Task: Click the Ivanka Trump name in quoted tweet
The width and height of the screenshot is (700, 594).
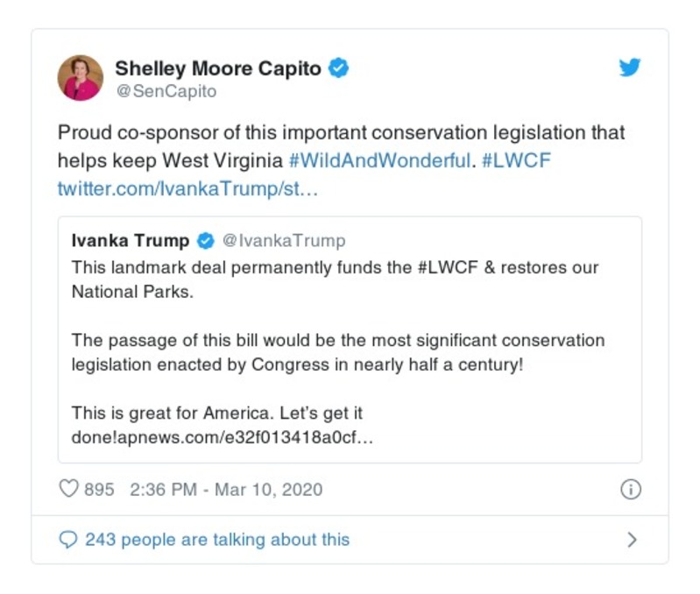Action: pyautogui.click(x=131, y=240)
